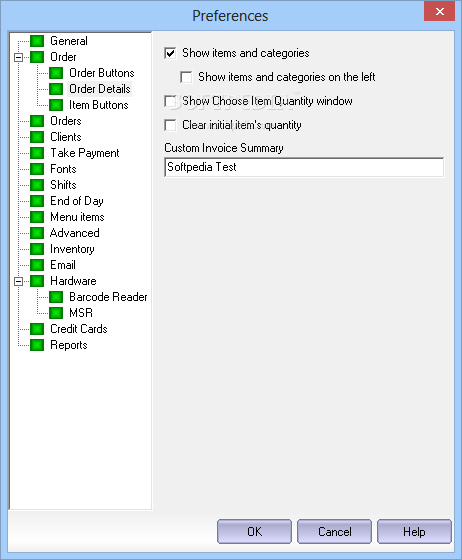Click the green icon beside Barcode Reader

(56, 297)
